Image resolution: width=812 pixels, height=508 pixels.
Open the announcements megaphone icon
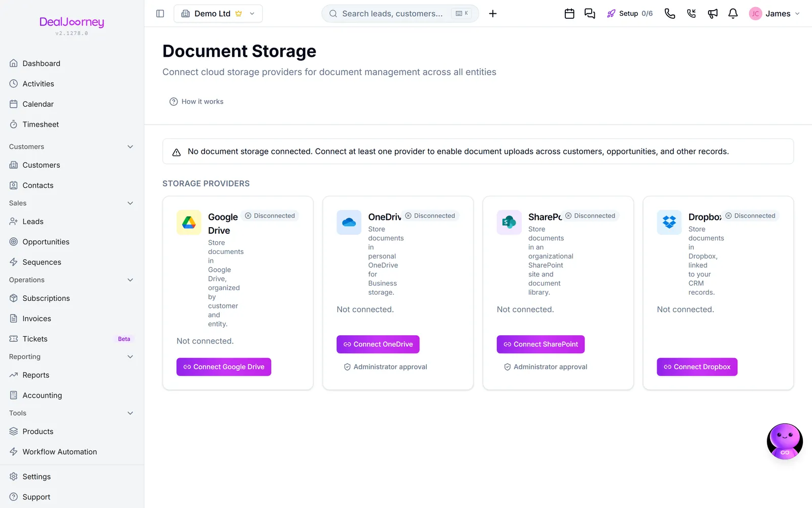tap(713, 14)
